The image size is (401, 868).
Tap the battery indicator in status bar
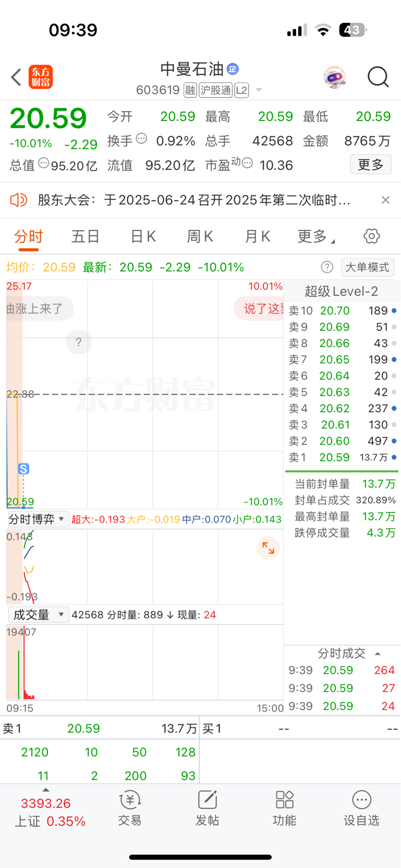(x=353, y=30)
